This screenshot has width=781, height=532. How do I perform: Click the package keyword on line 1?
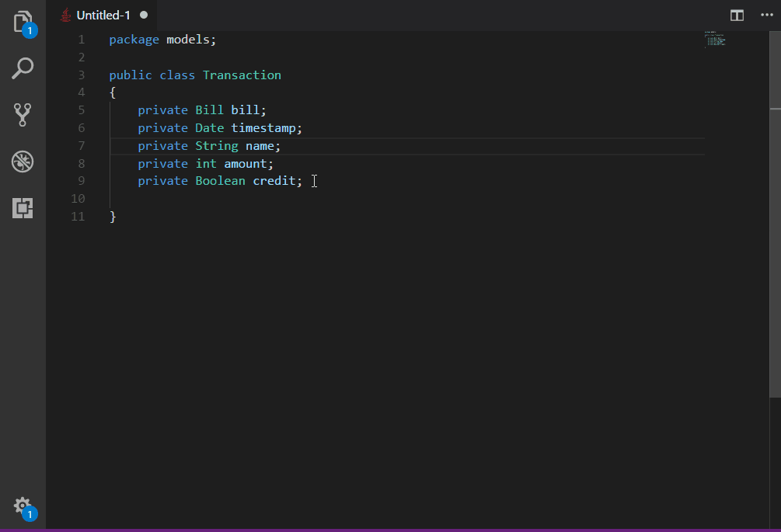coord(133,39)
